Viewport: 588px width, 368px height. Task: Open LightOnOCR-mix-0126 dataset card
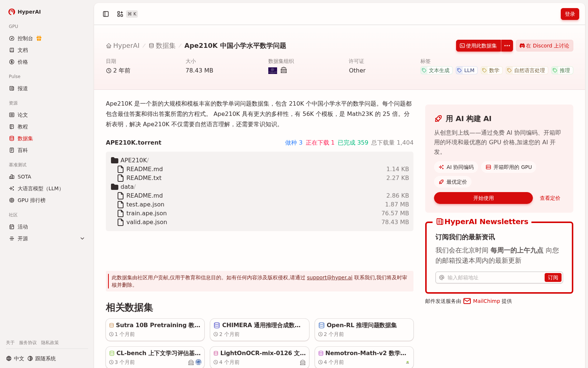click(259, 357)
